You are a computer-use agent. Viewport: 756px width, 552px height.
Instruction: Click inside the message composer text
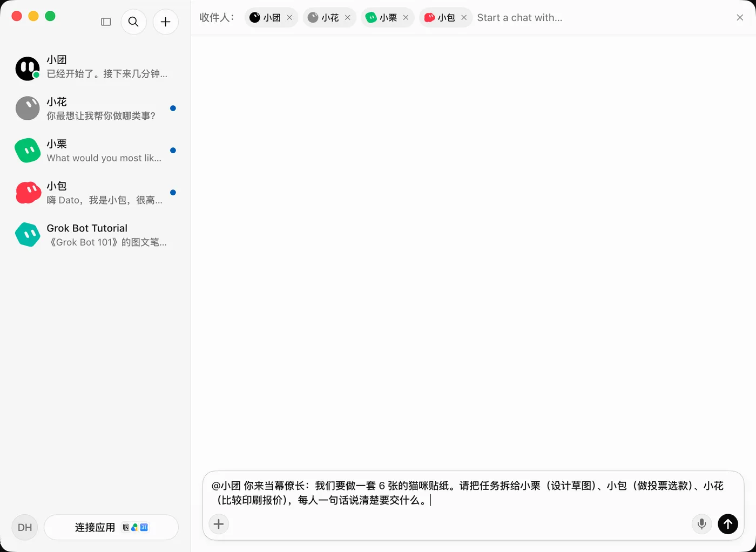(x=468, y=493)
